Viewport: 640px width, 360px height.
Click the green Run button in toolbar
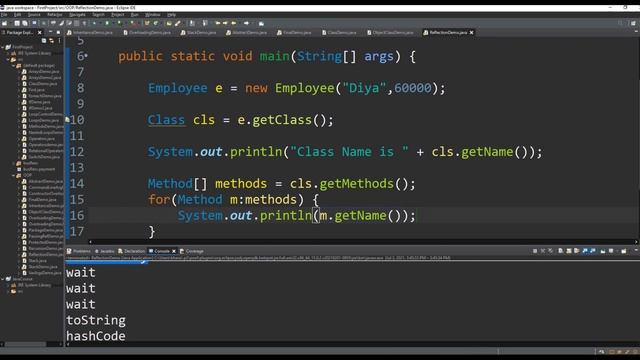(x=107, y=23)
